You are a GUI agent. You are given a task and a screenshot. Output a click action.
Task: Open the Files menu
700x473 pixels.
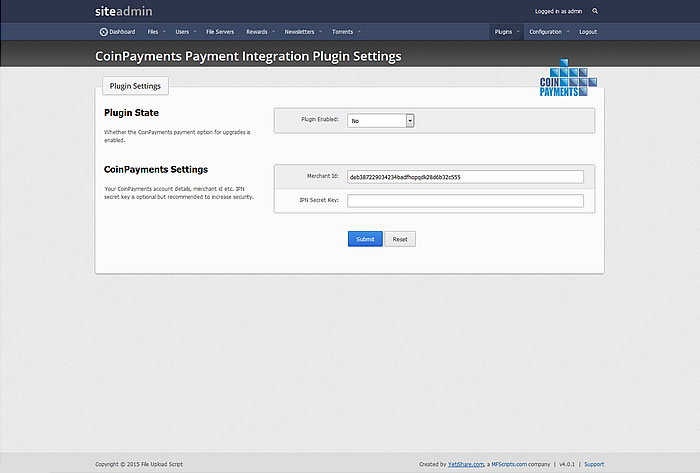[153, 32]
